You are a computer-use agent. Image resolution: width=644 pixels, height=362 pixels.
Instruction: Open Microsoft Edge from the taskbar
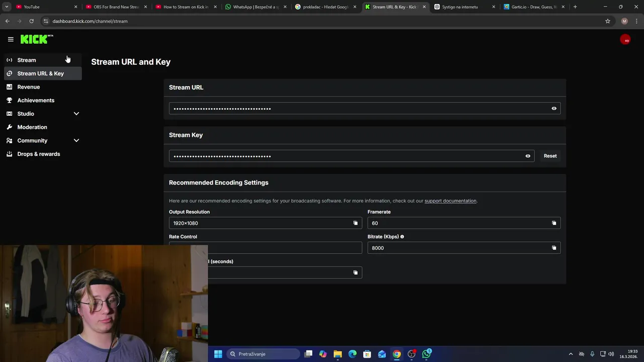353,354
